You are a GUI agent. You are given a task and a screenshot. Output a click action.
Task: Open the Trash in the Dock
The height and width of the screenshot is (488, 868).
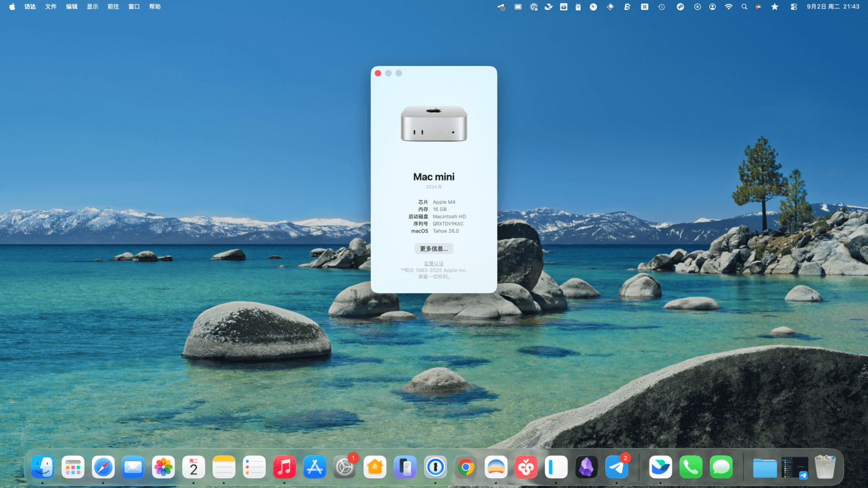click(x=825, y=467)
